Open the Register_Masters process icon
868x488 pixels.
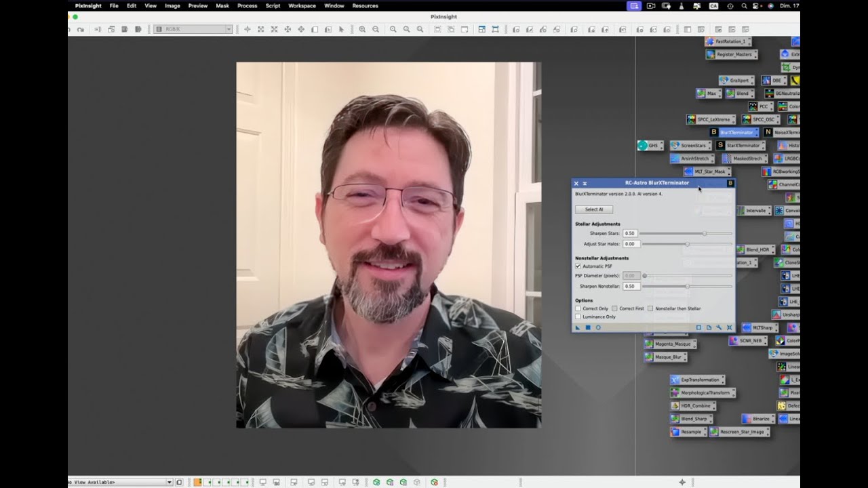click(x=731, y=54)
